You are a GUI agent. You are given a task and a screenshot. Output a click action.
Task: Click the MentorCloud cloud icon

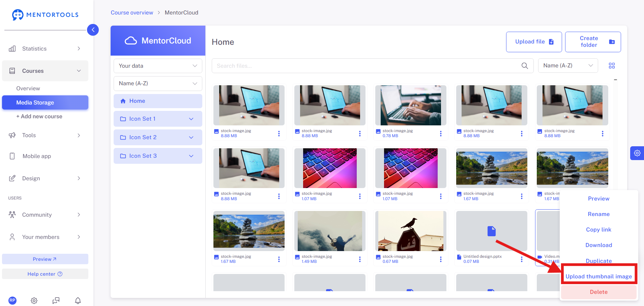[131, 41]
